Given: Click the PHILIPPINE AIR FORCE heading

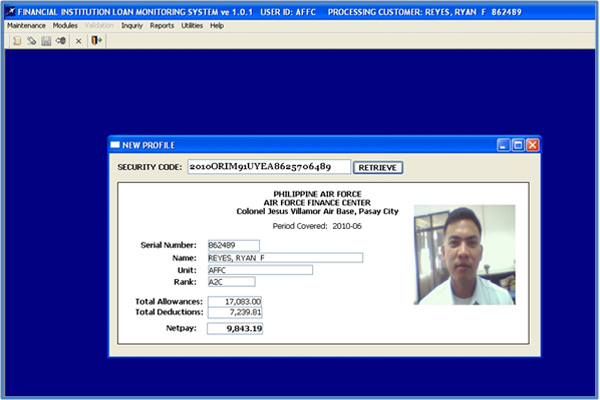Looking at the screenshot, I should click(317, 194).
